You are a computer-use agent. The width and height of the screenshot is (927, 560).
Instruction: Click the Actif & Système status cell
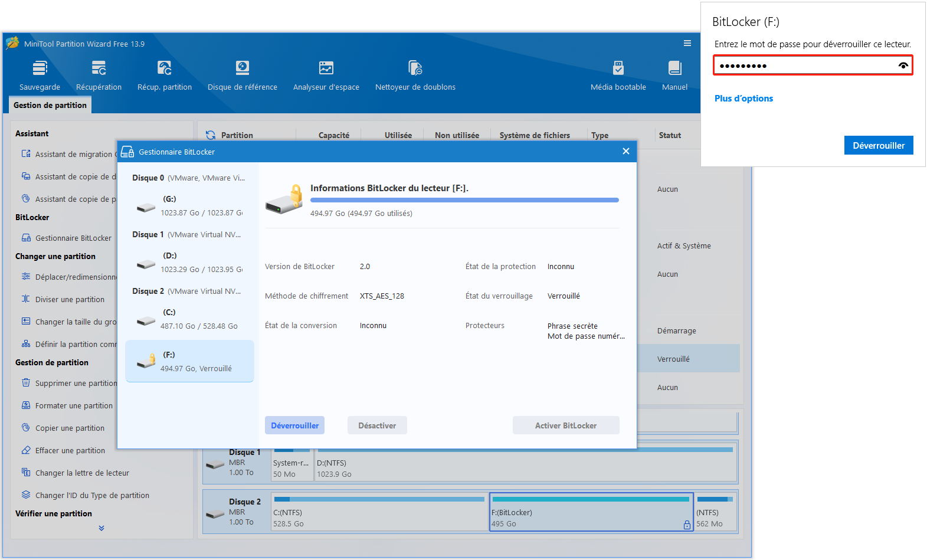click(x=684, y=246)
